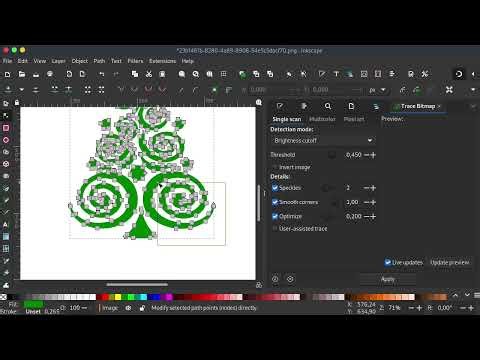Select the Text tool with letter A
The image size is (480, 360).
(6, 225)
